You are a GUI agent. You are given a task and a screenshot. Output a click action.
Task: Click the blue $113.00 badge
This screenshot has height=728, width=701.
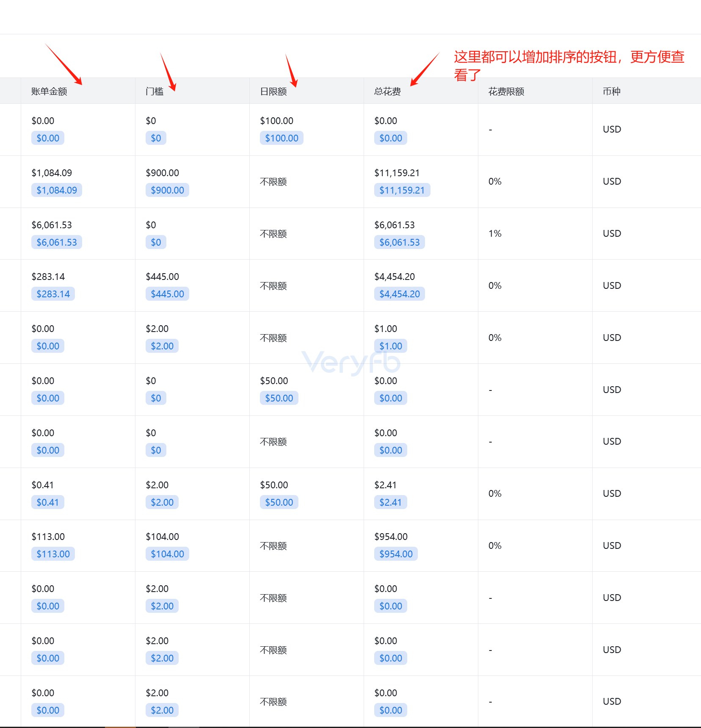click(53, 554)
